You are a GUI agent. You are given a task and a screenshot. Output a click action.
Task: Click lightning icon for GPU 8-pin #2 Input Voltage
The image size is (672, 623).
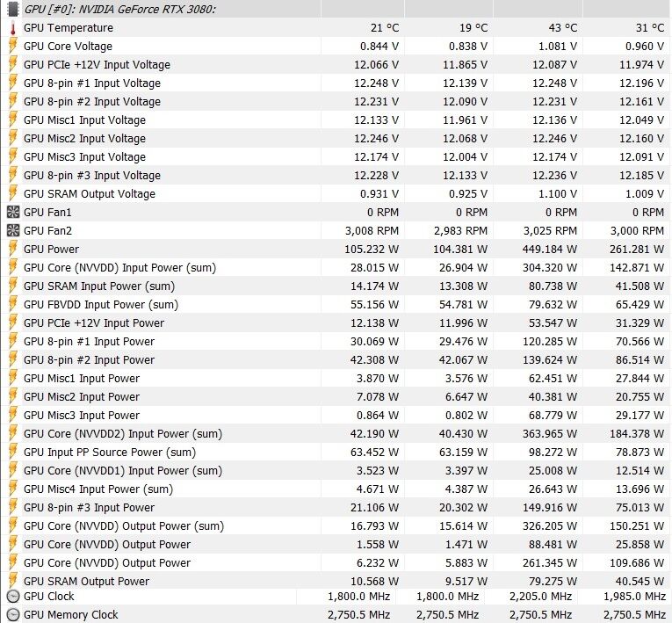coord(13,102)
